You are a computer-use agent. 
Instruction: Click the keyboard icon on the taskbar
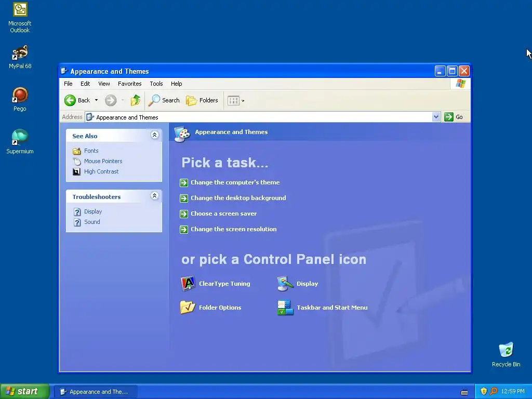(464, 392)
